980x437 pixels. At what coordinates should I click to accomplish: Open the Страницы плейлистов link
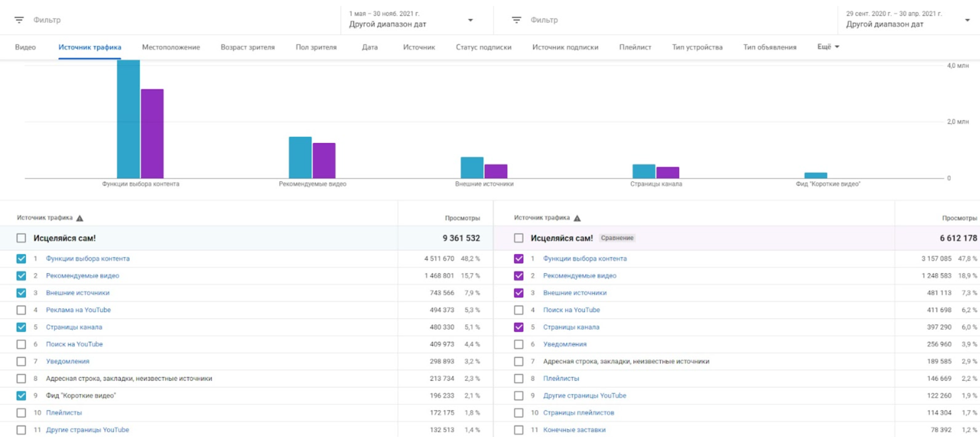pyautogui.click(x=579, y=413)
